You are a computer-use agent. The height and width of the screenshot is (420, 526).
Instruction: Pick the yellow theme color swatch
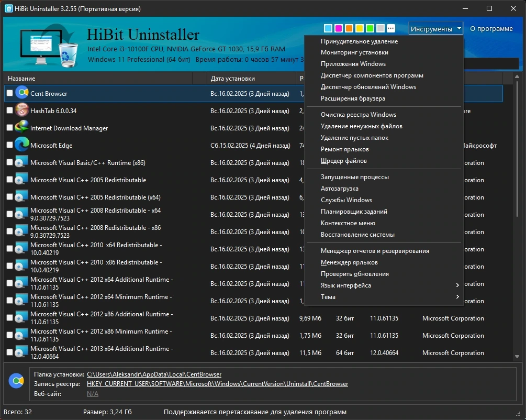click(359, 28)
